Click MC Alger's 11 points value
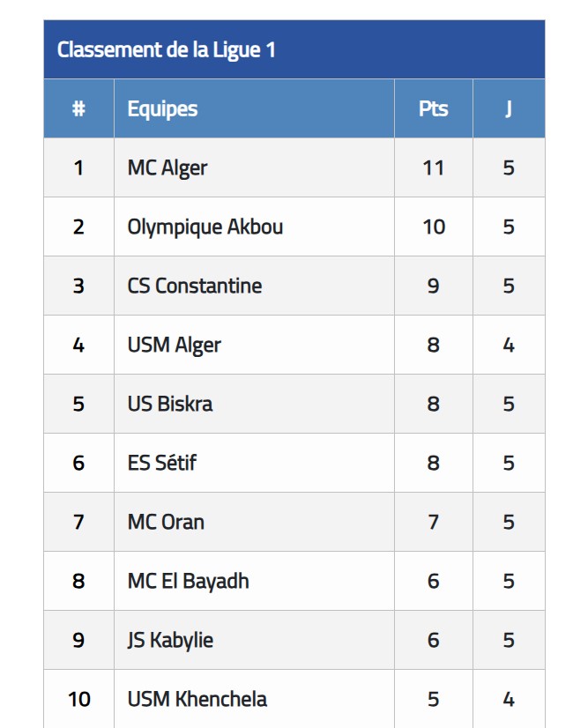 click(434, 168)
